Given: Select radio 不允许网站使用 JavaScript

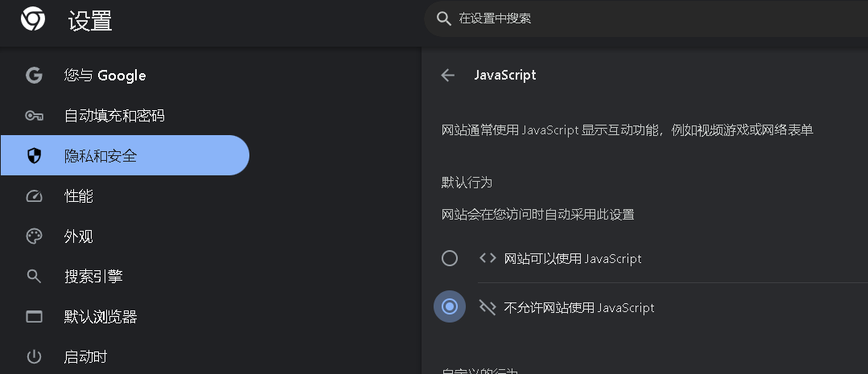Looking at the screenshot, I should pyautogui.click(x=450, y=306).
